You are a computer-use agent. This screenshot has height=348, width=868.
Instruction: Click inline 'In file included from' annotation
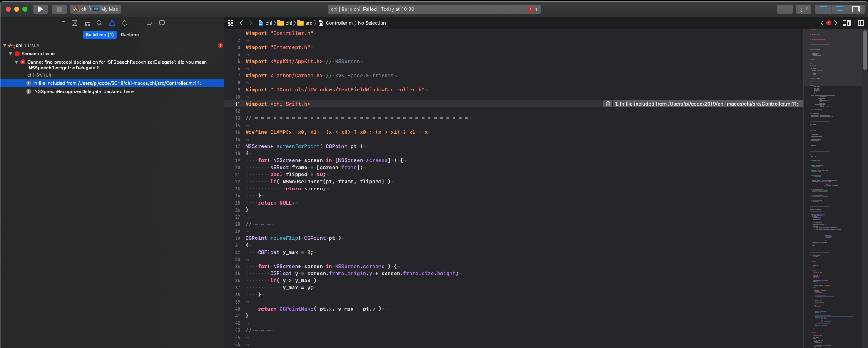703,104
